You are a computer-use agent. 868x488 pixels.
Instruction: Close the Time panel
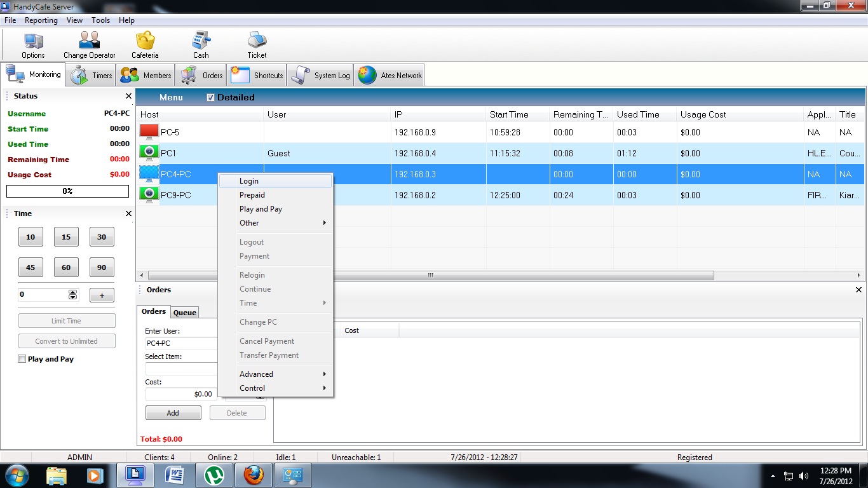tap(128, 214)
